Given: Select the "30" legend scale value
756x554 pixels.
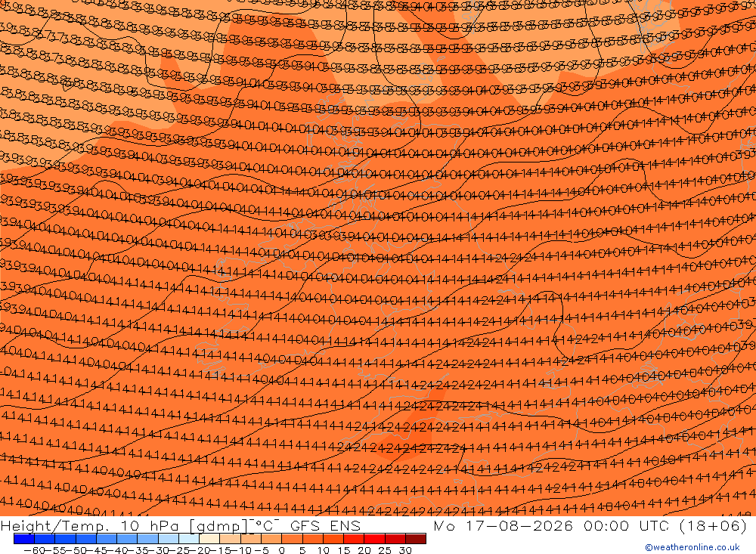Looking at the screenshot, I should pyautogui.click(x=405, y=550).
